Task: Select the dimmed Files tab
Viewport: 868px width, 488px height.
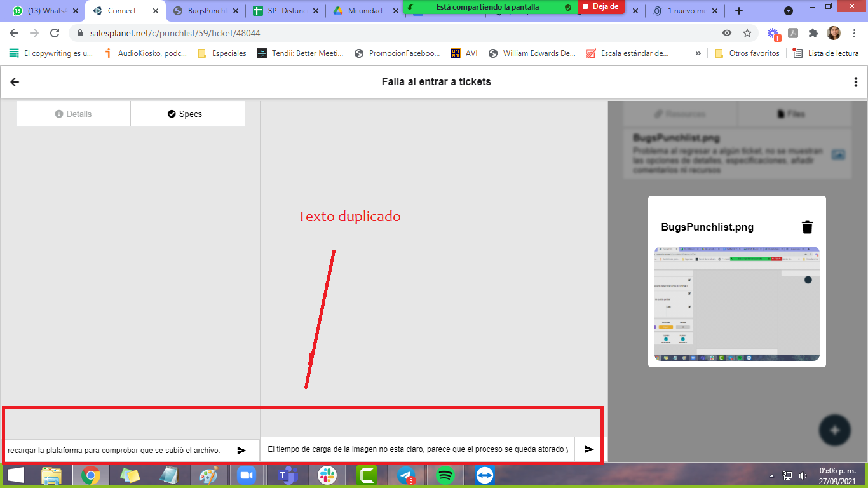Action: (794, 114)
